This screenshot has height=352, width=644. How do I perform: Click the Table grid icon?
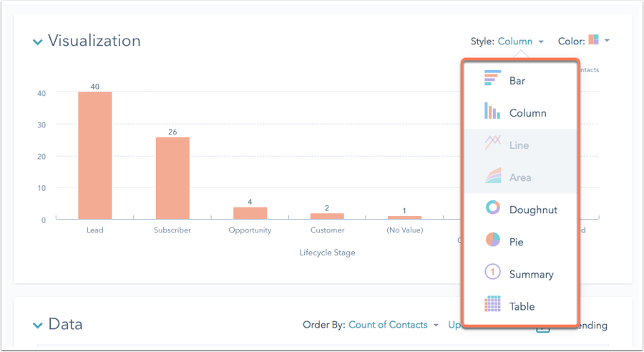(x=492, y=305)
